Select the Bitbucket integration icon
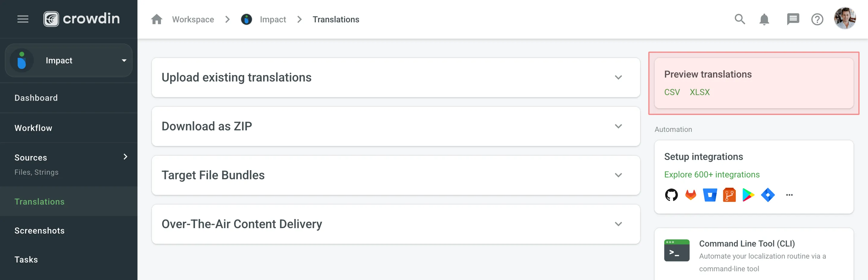 click(710, 195)
